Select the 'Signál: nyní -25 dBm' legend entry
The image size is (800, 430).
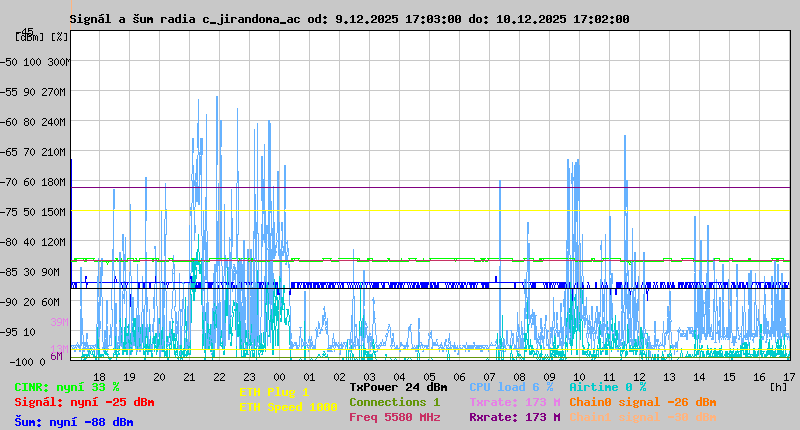point(84,402)
